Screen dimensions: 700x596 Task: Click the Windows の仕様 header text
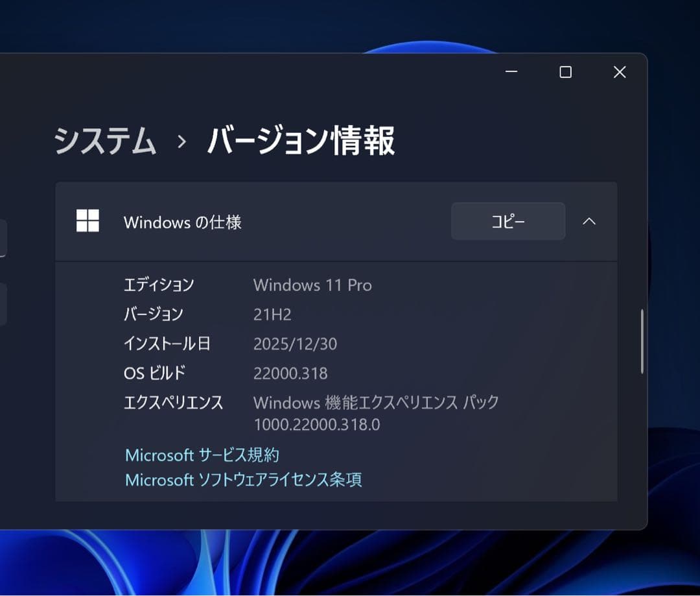click(182, 222)
